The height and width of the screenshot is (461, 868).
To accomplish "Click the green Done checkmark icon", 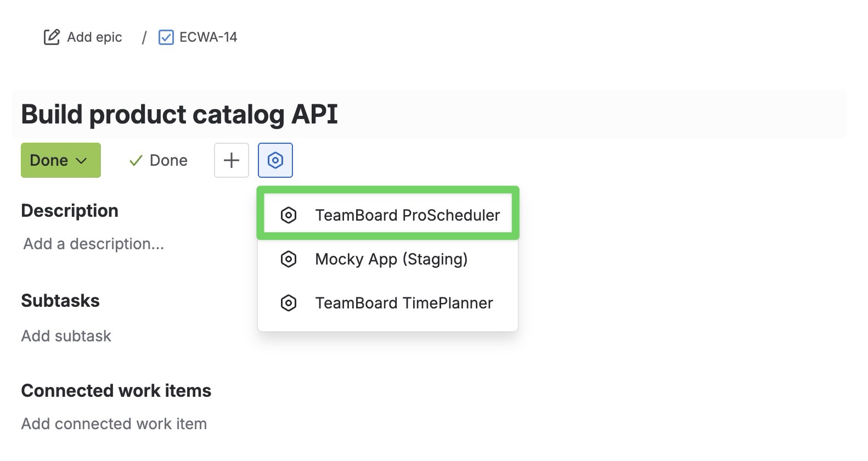I will click(x=136, y=161).
